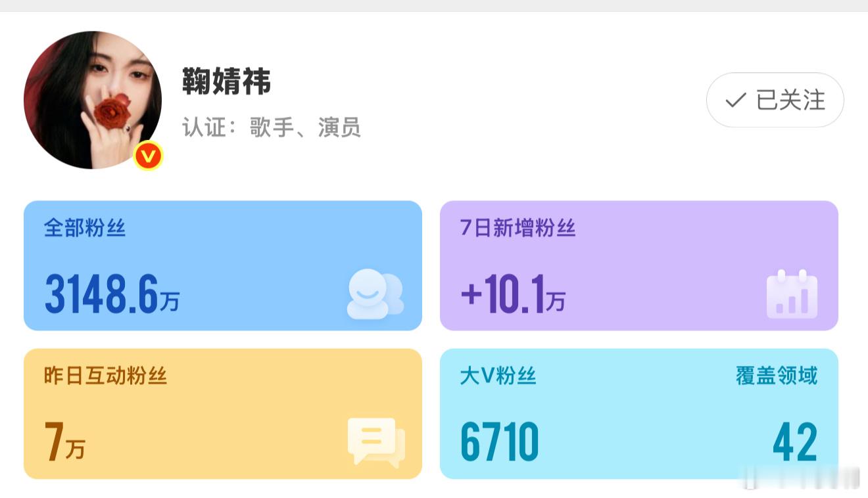Image resolution: width=868 pixels, height=498 pixels.
Task: Click the 3148.6万 total fans number
Action: [112, 294]
